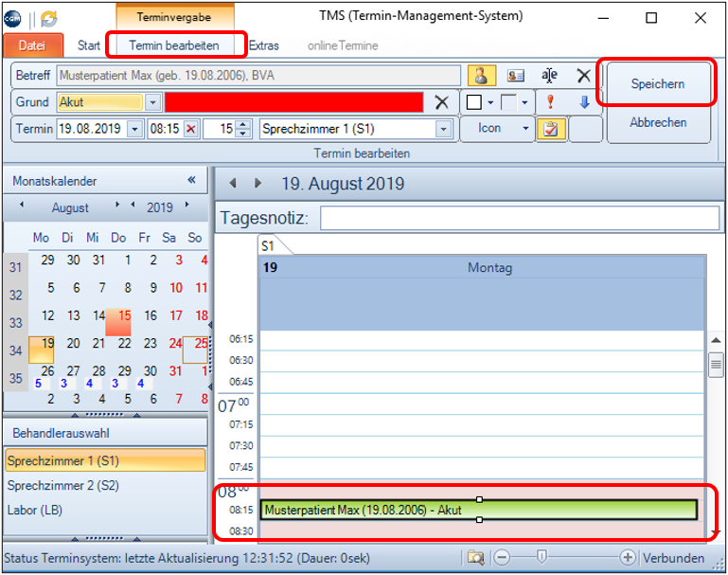Clear the time 08:15 with red X

[190, 129]
